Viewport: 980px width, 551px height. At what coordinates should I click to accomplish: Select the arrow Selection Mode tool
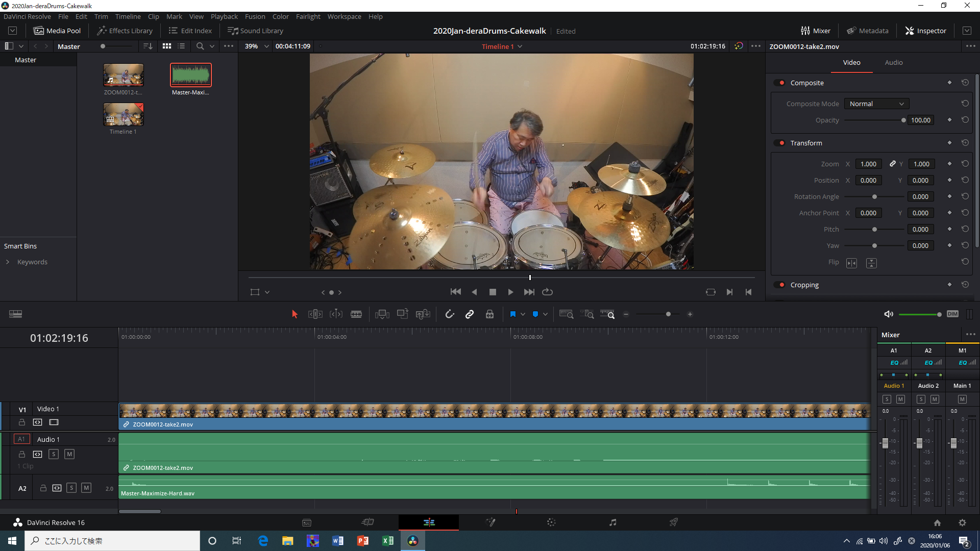click(295, 314)
